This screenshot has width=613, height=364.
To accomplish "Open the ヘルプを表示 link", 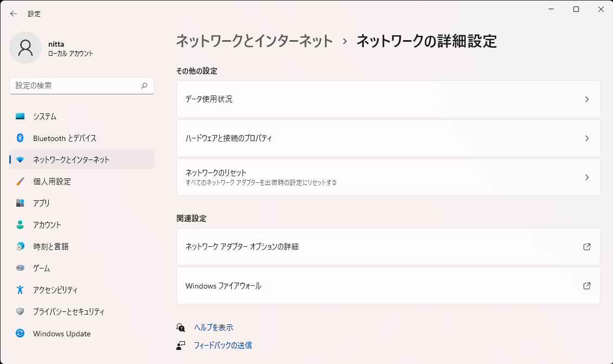I will 214,328.
